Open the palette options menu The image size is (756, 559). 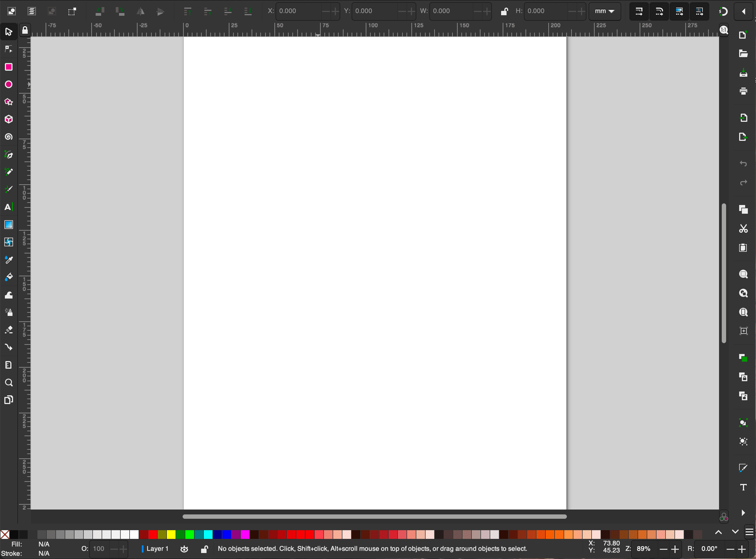(749, 532)
